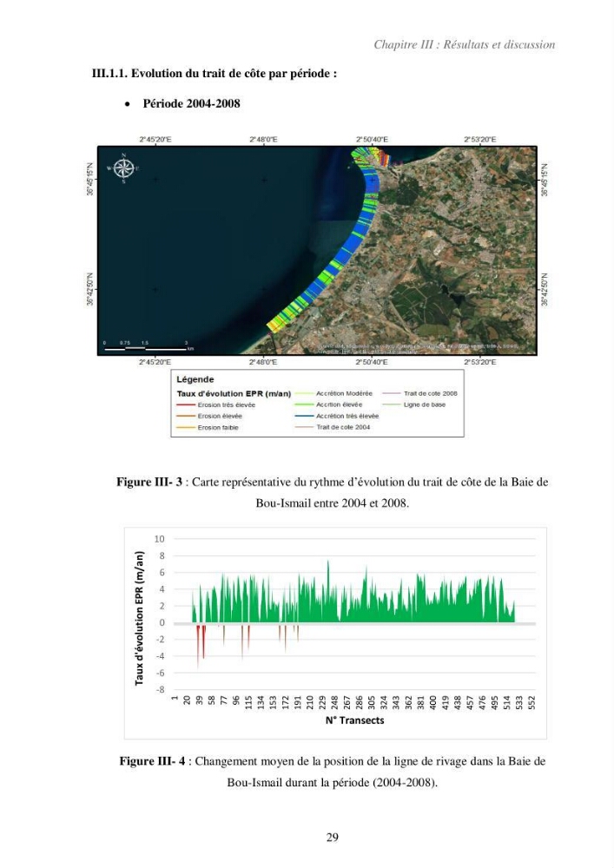Click the y-axis value '10' on the chart
This screenshot has height=868, width=614.
click(x=160, y=539)
